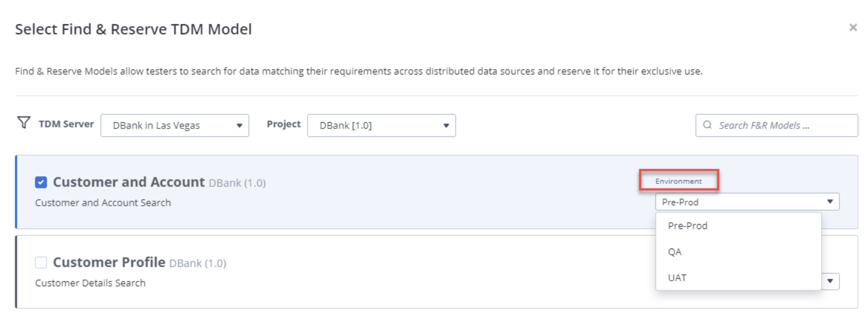Expand Customer Profile environment dropdown arrow
The image size is (868, 318).
pyautogui.click(x=830, y=282)
